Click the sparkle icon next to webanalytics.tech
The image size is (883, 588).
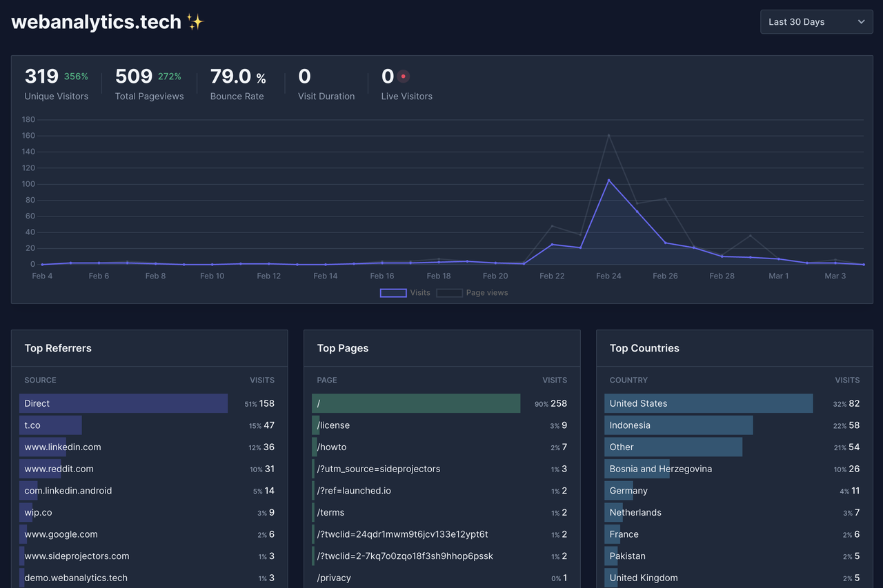tap(195, 21)
